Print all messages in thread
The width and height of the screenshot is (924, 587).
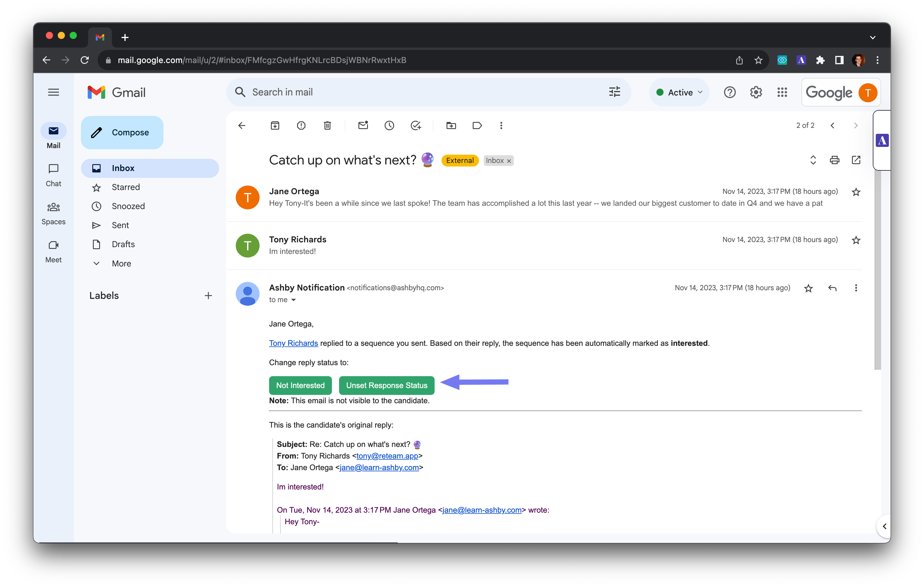pos(835,160)
